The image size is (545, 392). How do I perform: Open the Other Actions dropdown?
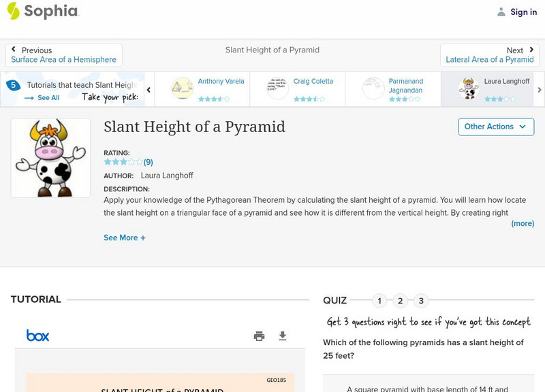(x=495, y=127)
